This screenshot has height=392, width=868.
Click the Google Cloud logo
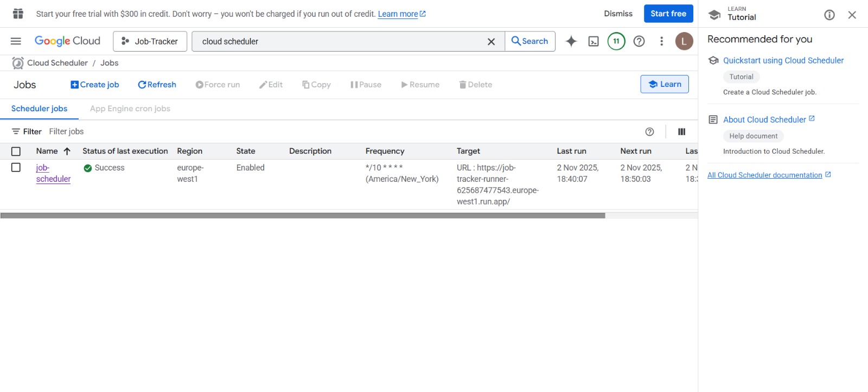[67, 41]
